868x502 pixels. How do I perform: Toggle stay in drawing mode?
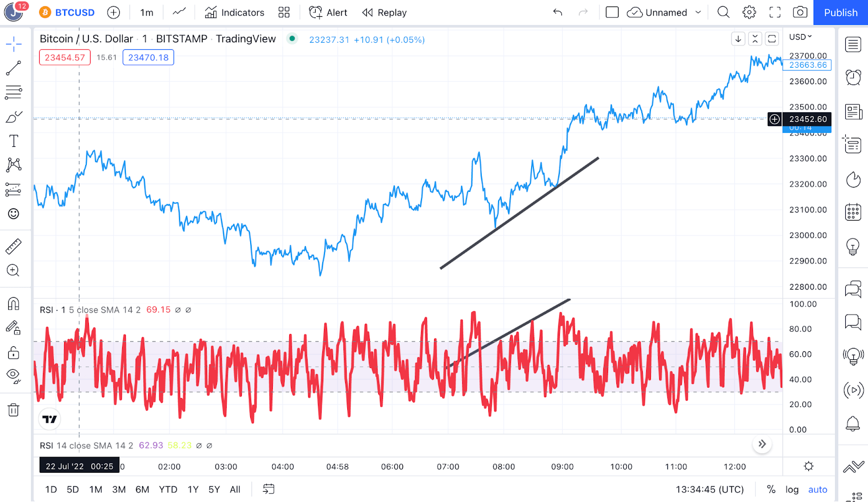point(14,327)
